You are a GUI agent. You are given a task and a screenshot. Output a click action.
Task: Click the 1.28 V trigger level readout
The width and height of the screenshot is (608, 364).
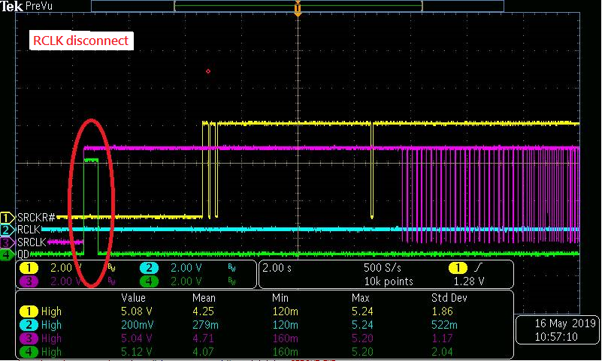[469, 281]
